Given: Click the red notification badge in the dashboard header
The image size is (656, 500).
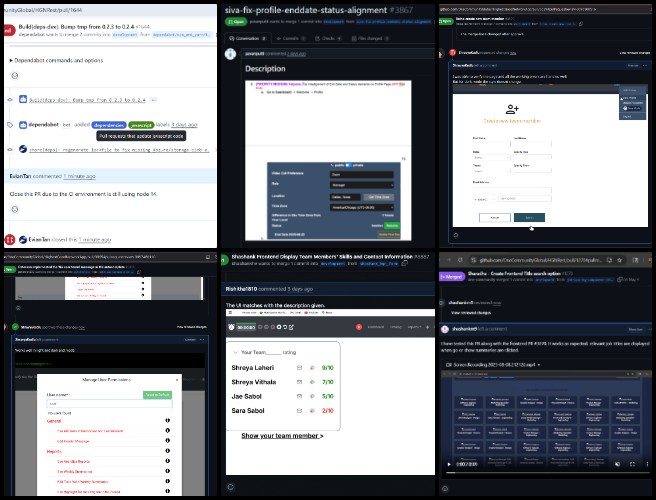Looking at the screenshot, I should coord(359,327).
